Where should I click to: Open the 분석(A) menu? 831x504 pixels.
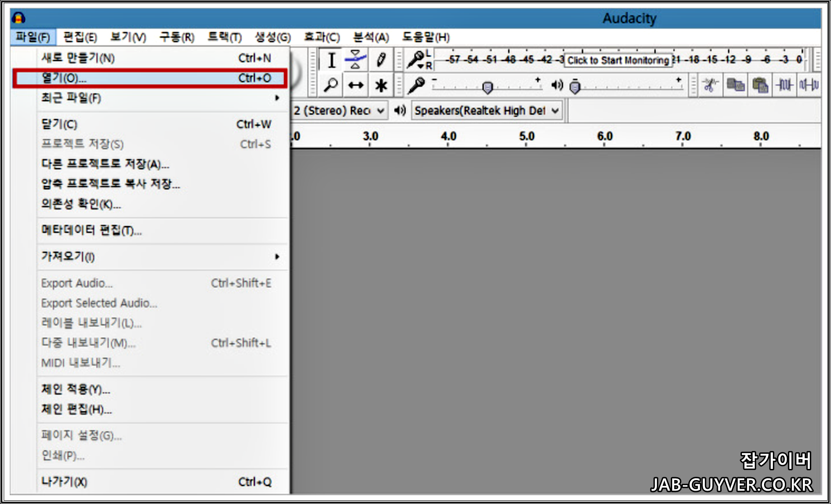coord(371,37)
